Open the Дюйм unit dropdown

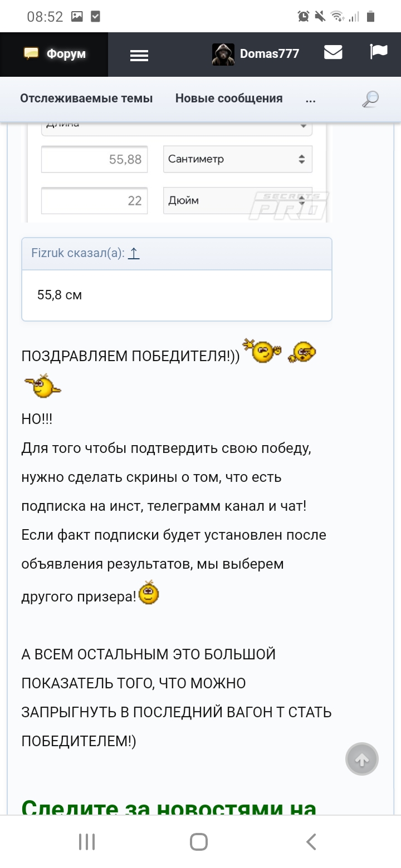point(237,200)
